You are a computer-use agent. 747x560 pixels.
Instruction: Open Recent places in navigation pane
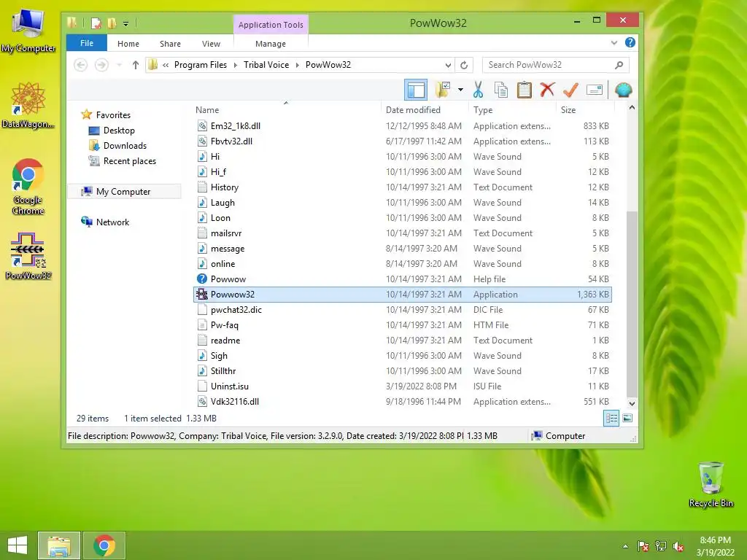point(130,161)
